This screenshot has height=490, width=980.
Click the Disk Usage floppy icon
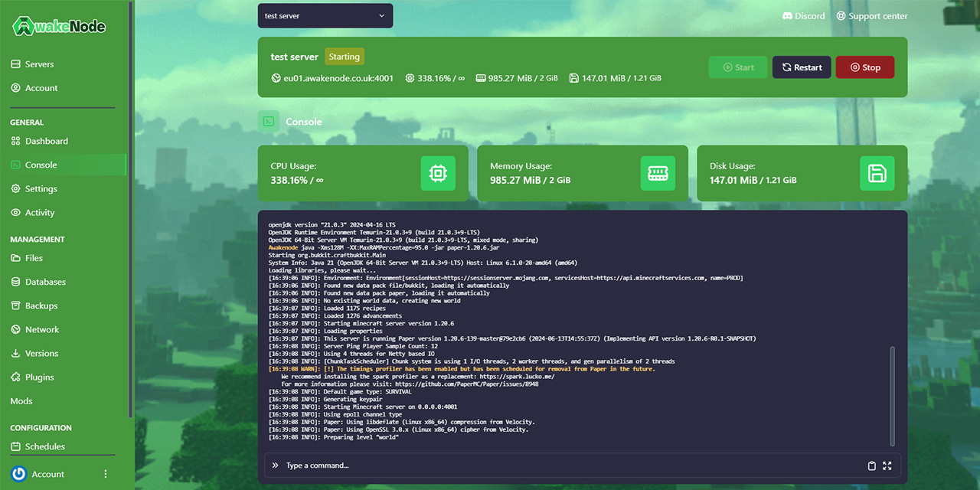pyautogui.click(x=877, y=173)
